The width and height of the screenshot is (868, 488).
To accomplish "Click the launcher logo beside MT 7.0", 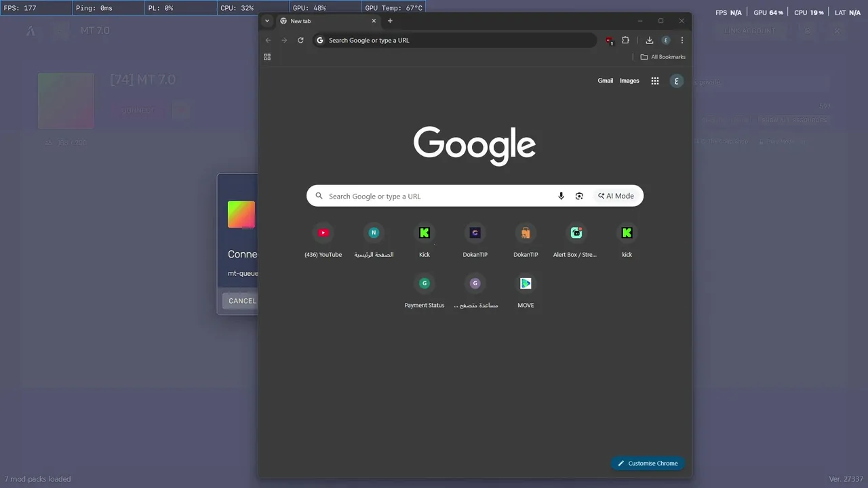I will click(x=31, y=30).
